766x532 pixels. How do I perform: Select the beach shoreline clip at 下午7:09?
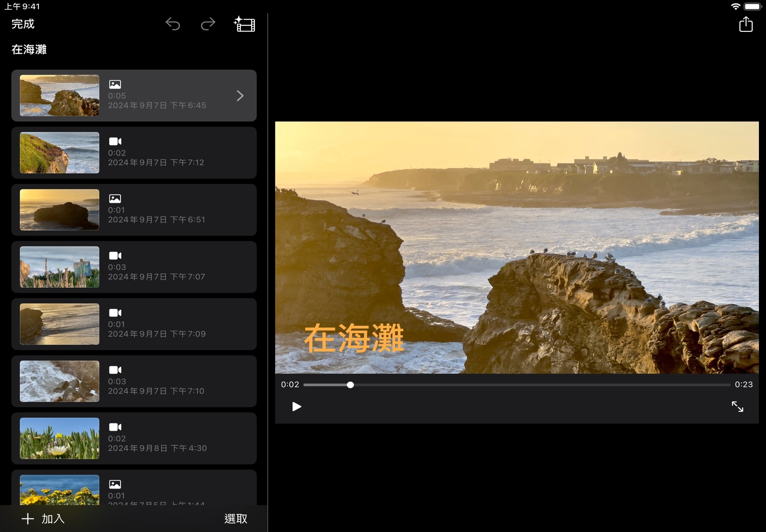tap(134, 324)
